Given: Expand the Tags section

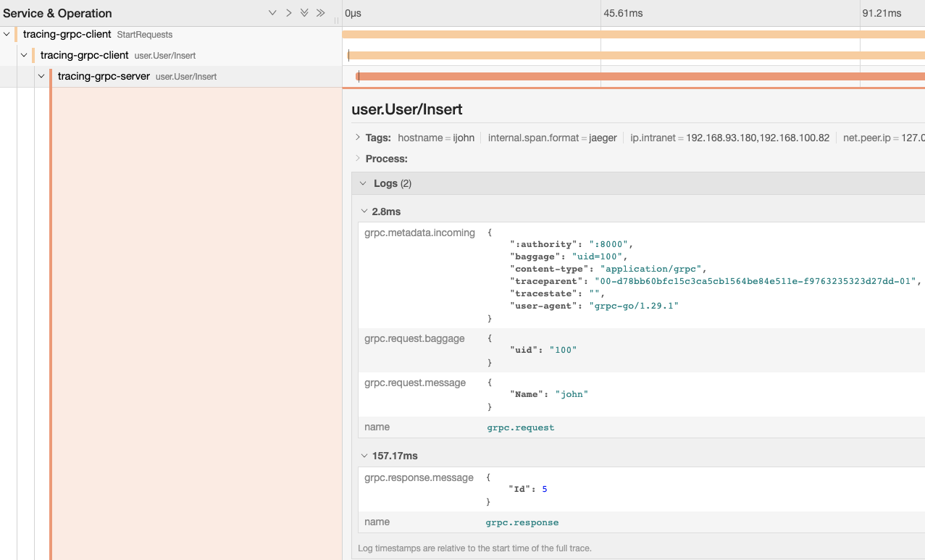Looking at the screenshot, I should (358, 138).
